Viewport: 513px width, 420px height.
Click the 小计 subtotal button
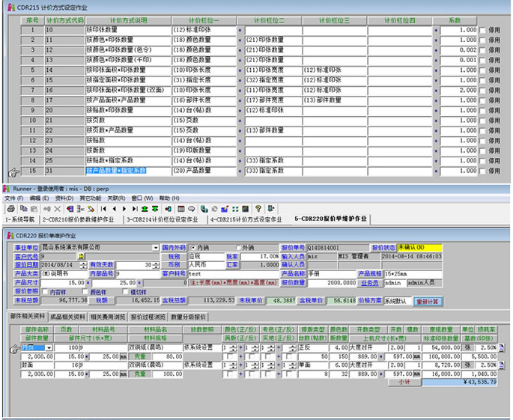[x=404, y=381]
